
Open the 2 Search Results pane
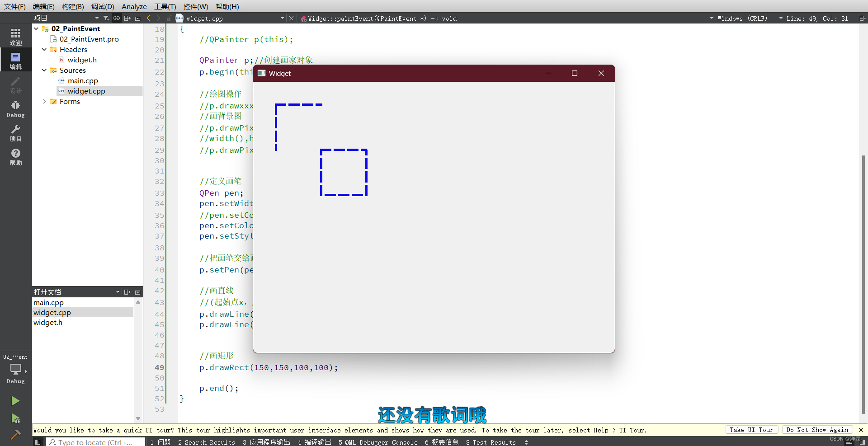click(x=207, y=442)
